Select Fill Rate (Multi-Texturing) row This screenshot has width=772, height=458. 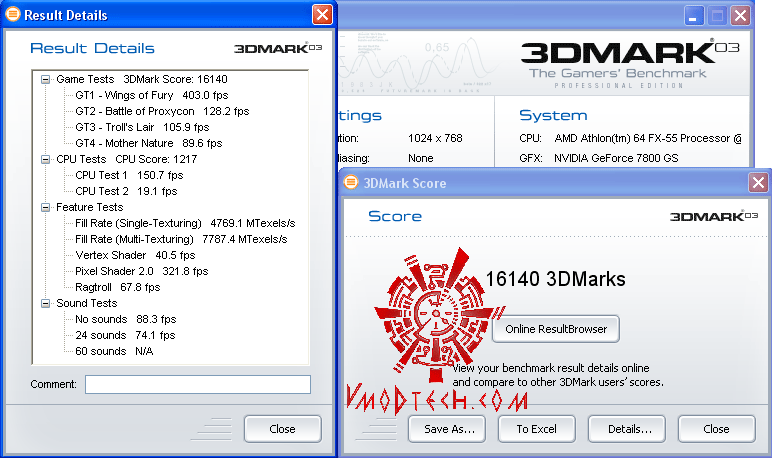tap(181, 239)
